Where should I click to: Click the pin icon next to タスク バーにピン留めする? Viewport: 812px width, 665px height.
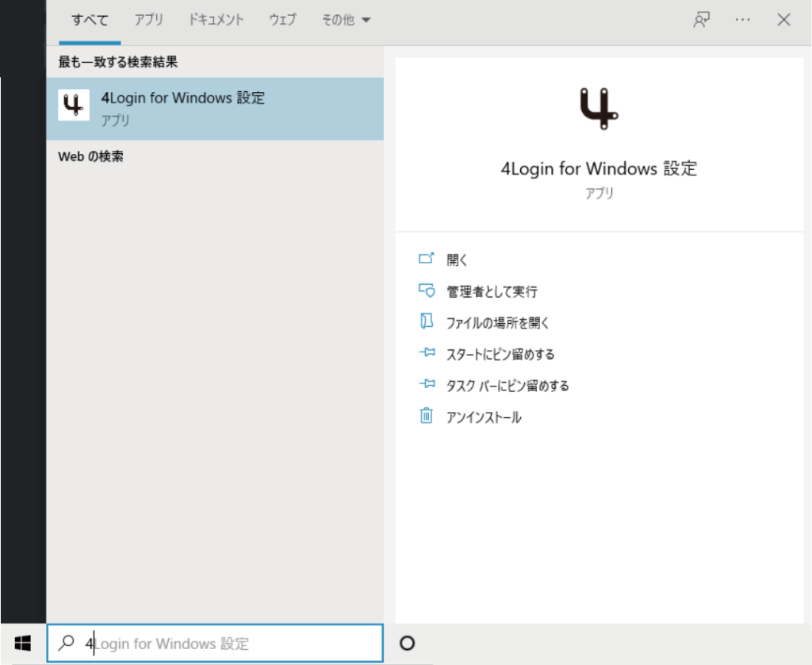tap(427, 384)
